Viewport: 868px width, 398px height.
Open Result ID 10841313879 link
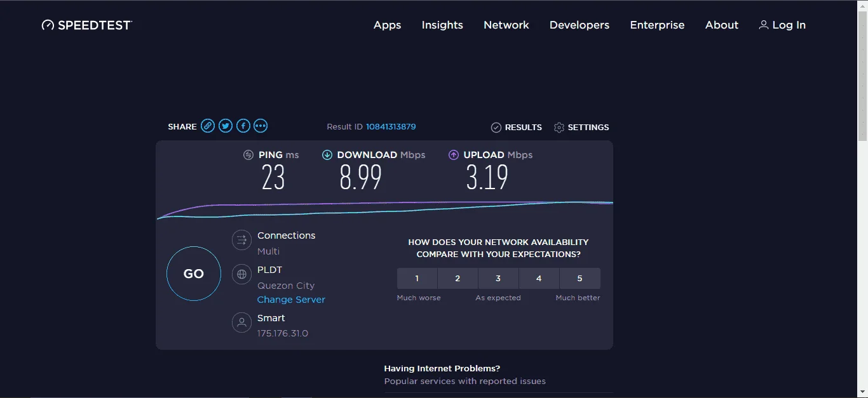(x=391, y=127)
